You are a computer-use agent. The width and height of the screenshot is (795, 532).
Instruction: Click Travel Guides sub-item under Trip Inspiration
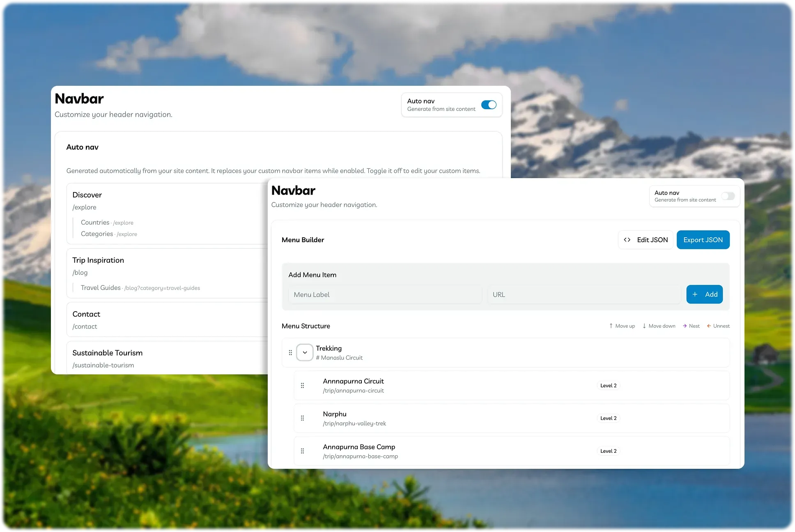101,288
